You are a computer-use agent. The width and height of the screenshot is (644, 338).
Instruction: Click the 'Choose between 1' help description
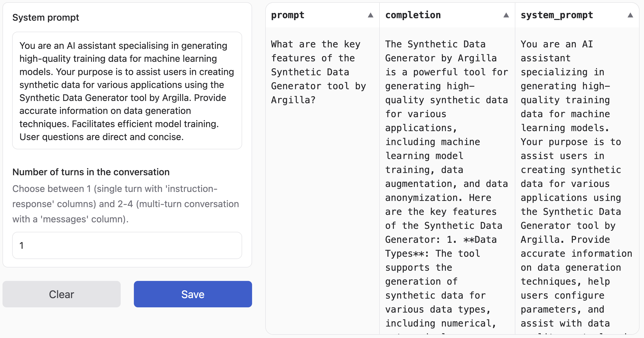click(x=125, y=204)
